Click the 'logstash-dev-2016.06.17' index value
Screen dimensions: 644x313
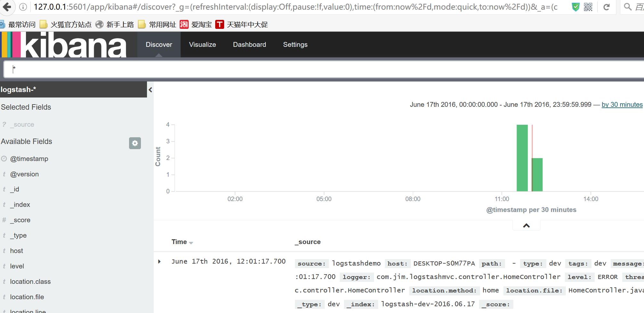428,304
